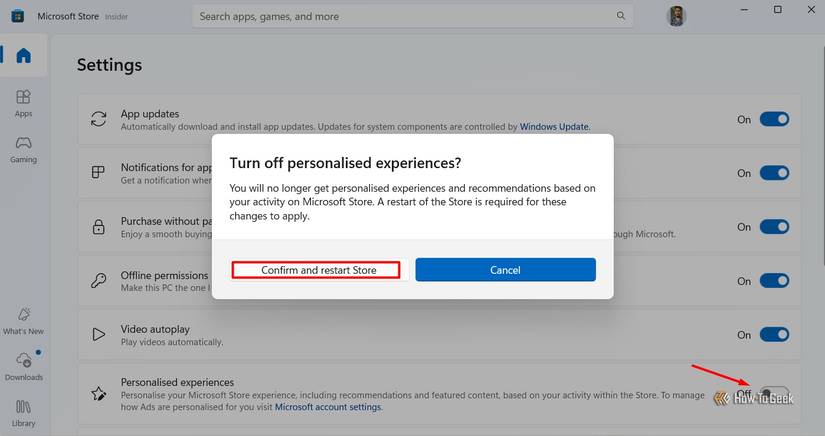Toggle Offline permissions switch
The width and height of the screenshot is (825, 436).
774,281
